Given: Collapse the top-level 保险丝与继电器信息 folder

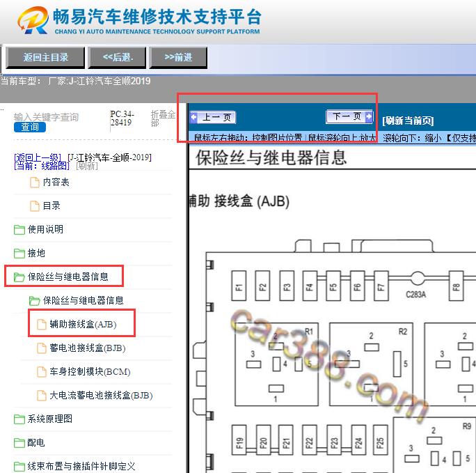Looking at the screenshot, I should (x=68, y=277).
